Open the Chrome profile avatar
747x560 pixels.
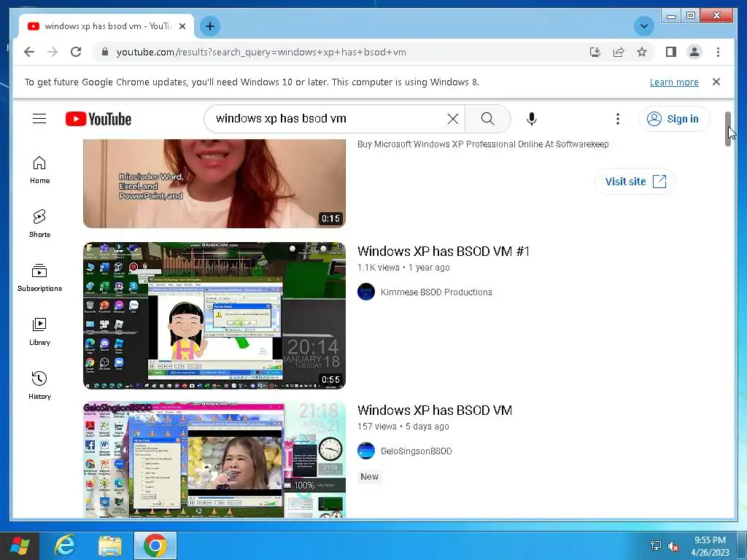coord(694,52)
